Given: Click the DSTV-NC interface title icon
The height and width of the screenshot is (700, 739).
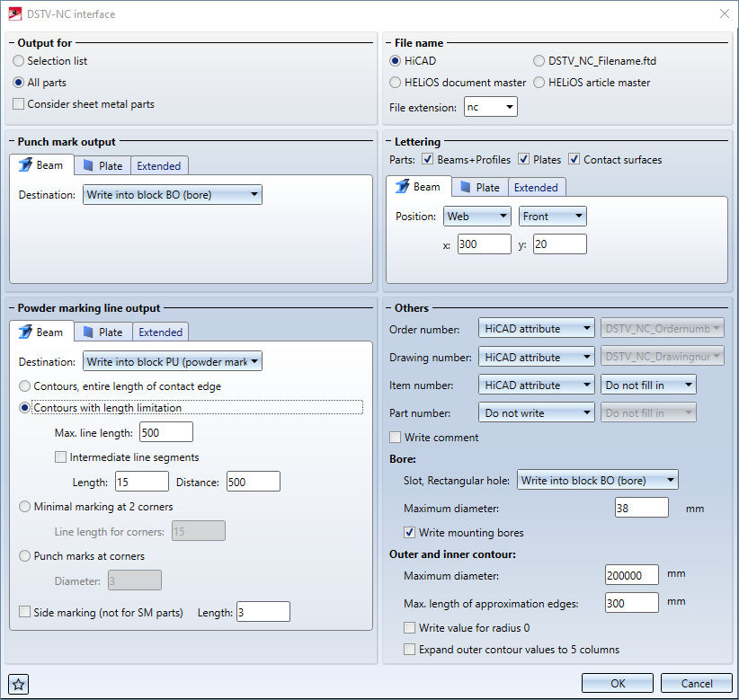Looking at the screenshot, I should point(15,14).
